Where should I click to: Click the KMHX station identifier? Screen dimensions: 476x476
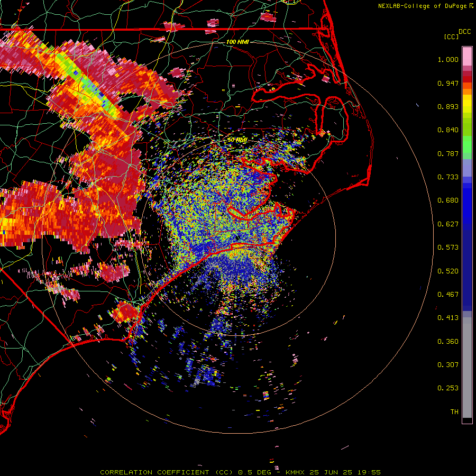296,472
